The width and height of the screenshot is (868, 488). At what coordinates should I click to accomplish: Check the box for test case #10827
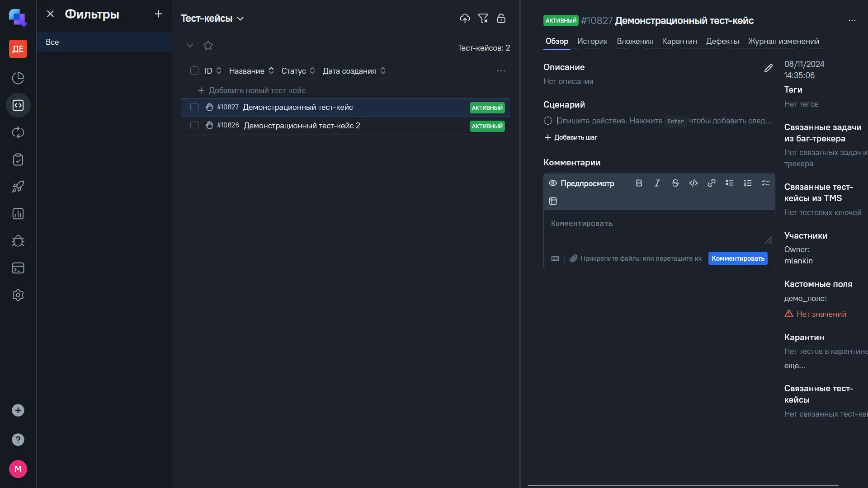tap(194, 107)
